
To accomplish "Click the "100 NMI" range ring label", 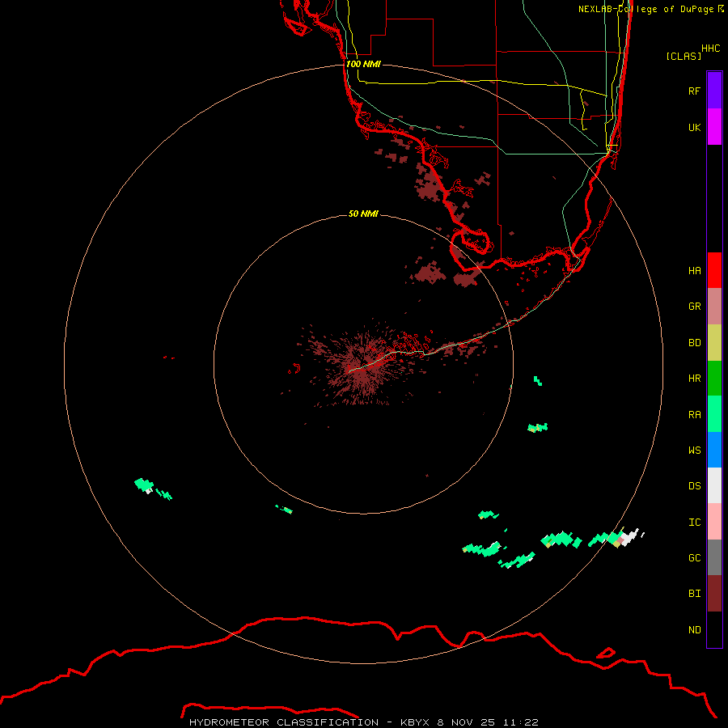I will pos(363,64).
